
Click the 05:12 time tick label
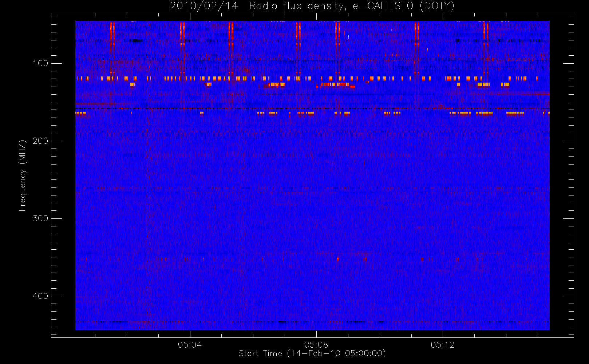click(443, 345)
